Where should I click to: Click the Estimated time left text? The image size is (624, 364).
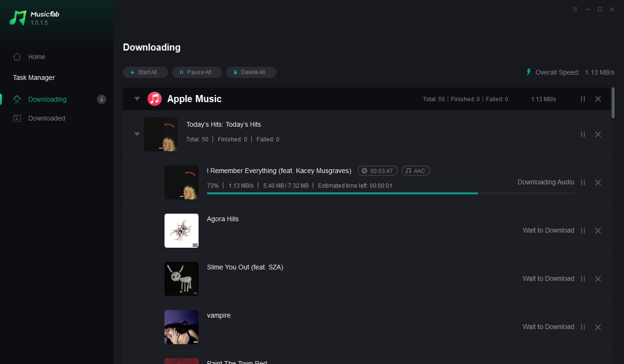[x=355, y=185]
